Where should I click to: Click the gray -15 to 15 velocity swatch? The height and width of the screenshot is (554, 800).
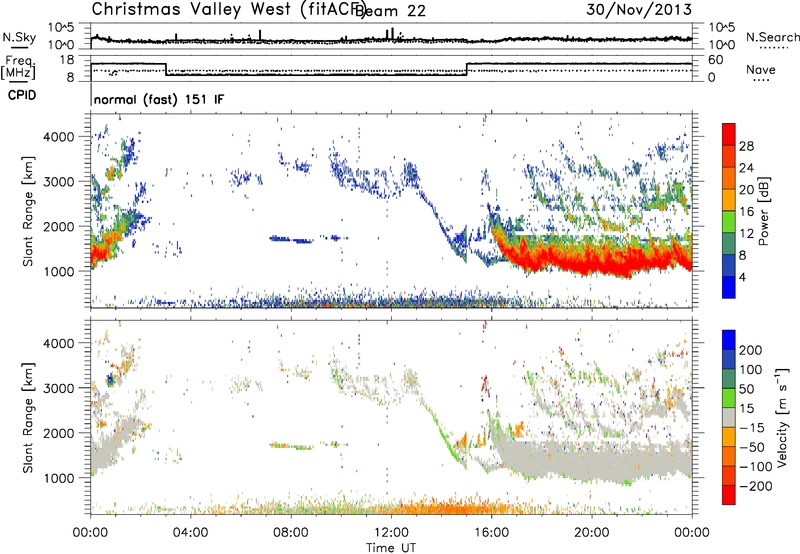pyautogui.click(x=729, y=418)
